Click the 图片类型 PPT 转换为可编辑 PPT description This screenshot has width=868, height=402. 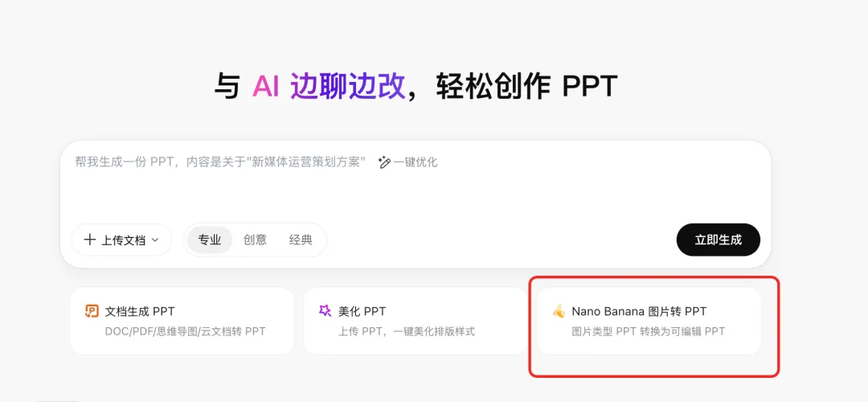pos(649,332)
